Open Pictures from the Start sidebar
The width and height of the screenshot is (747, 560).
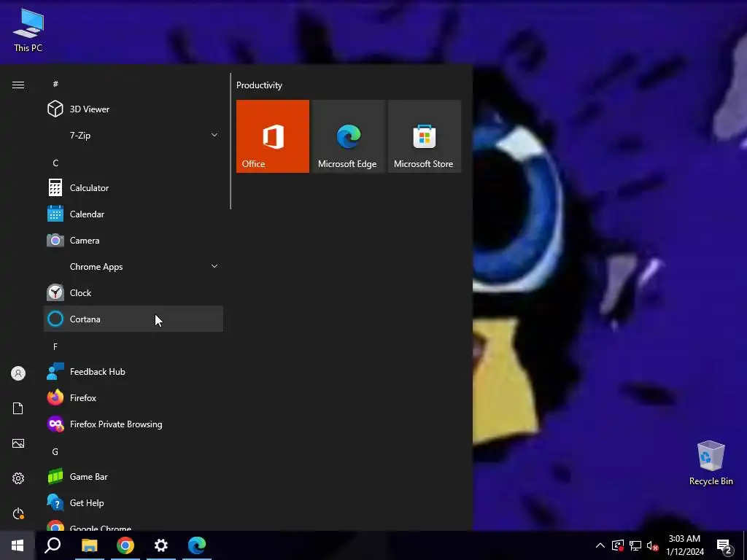tap(18, 443)
